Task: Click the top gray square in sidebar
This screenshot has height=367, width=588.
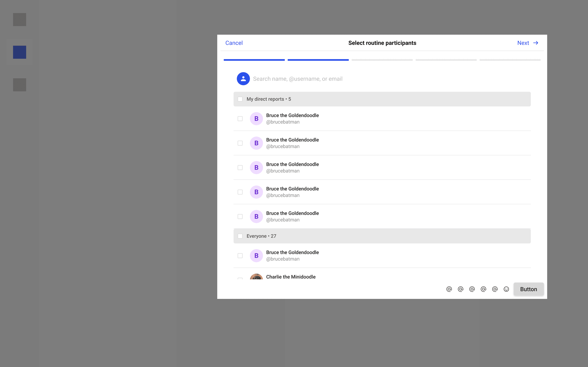Action: coord(19,19)
